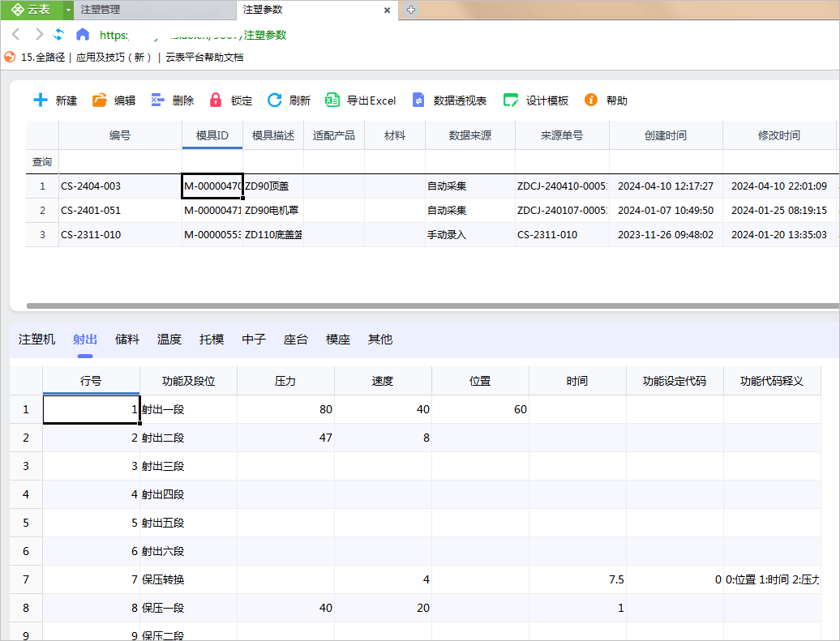The width and height of the screenshot is (840, 641).
Task: Click the green Design Template icon
Action: [x=511, y=100]
